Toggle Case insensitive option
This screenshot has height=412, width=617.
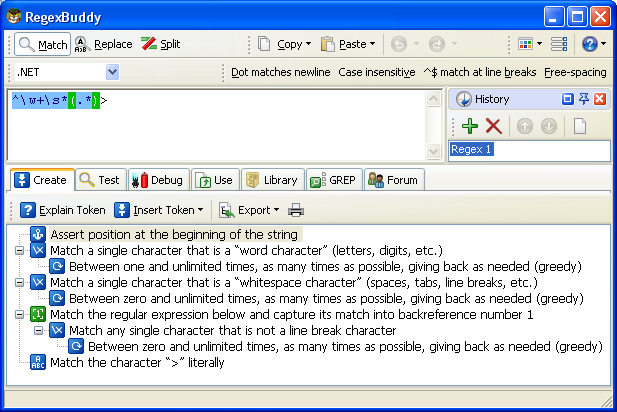pos(377,72)
